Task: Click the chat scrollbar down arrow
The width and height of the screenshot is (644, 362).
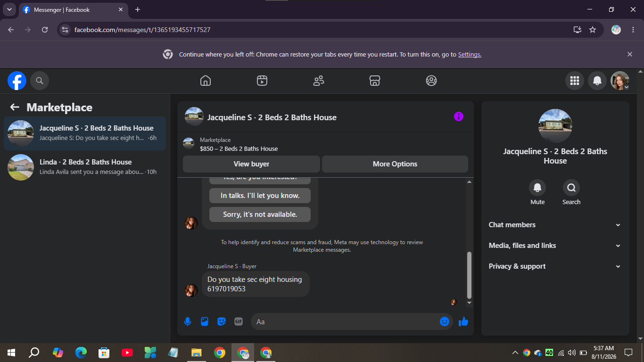Action: (x=469, y=303)
